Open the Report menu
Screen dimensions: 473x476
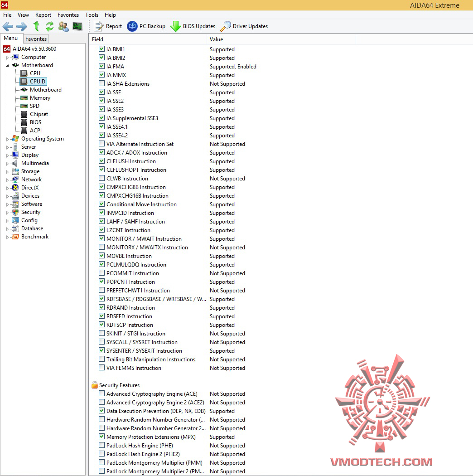[x=43, y=15]
